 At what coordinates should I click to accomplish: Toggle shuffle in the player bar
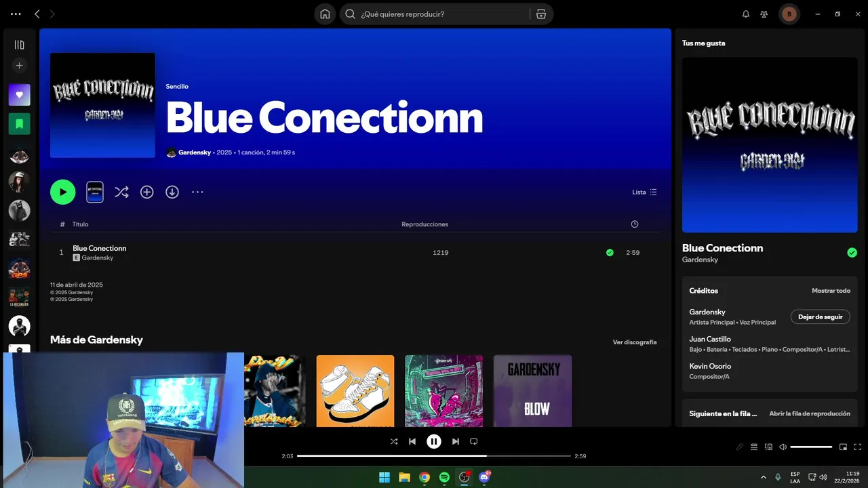click(394, 441)
